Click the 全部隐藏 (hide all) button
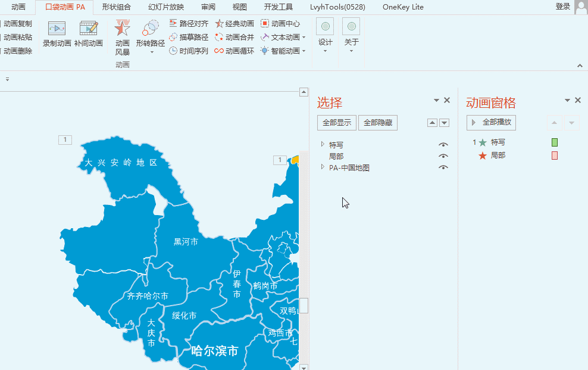The height and width of the screenshot is (370, 588). 379,122
